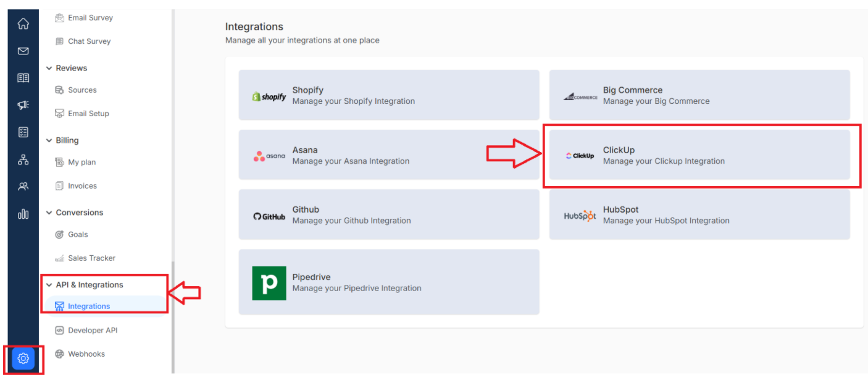The image size is (868, 377).
Task: Click the settings gear icon at the bottom of the rail
Action: [x=23, y=358]
